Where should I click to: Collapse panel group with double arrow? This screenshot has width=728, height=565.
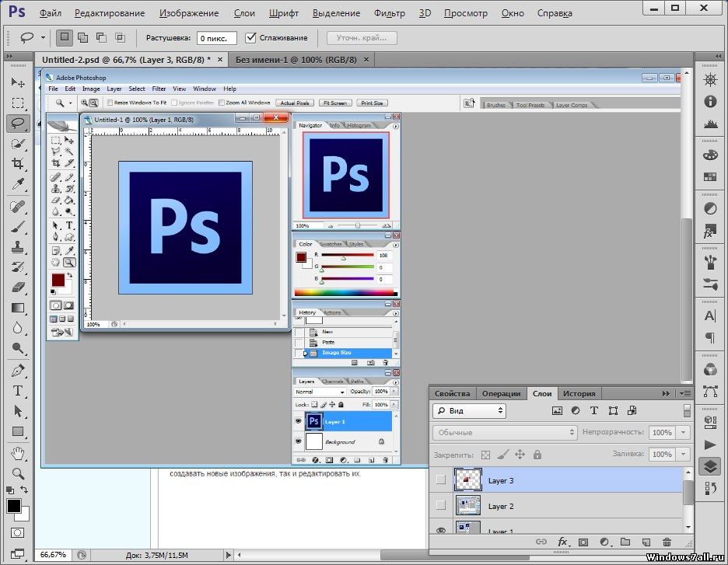coord(667,393)
